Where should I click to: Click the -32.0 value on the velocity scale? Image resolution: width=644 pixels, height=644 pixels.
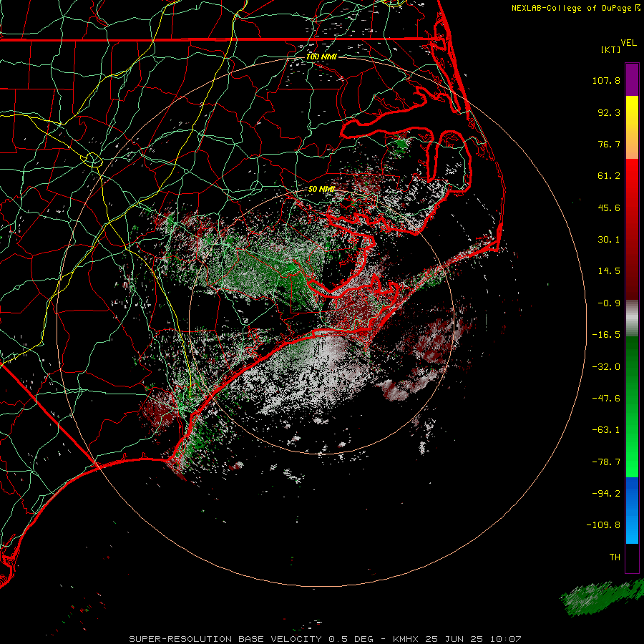(x=606, y=367)
